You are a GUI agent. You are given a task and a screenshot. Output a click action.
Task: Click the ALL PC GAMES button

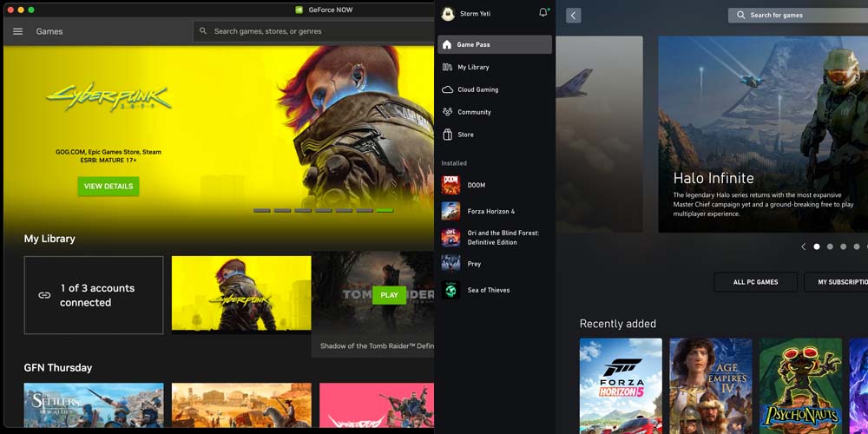click(x=755, y=282)
